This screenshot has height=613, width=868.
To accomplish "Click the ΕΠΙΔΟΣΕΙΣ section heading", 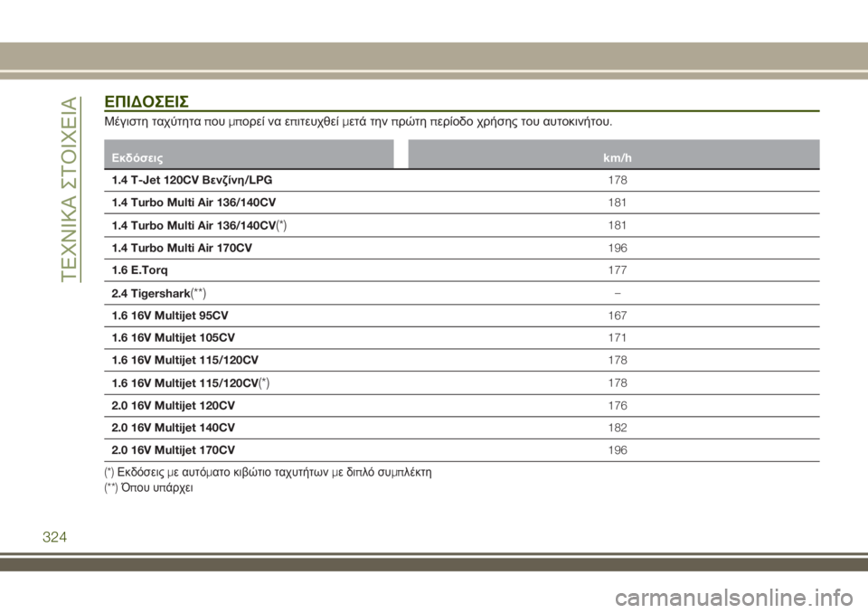I will pos(146,102).
